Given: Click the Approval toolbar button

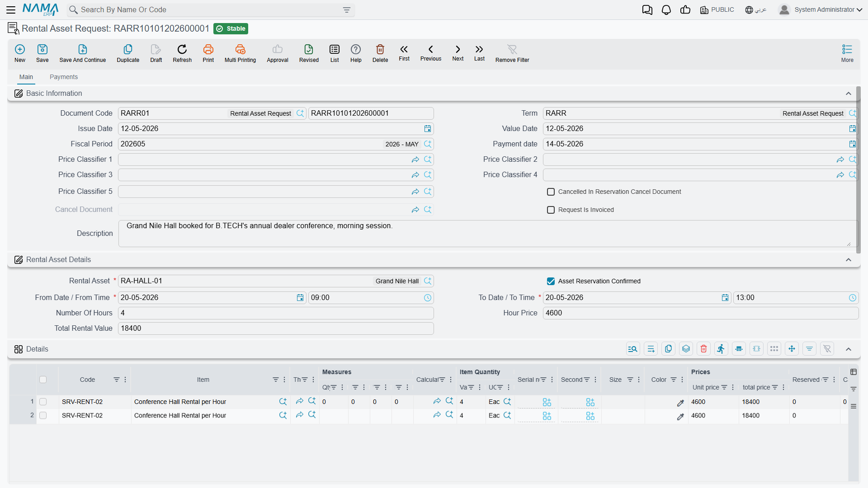Looking at the screenshot, I should (x=278, y=53).
